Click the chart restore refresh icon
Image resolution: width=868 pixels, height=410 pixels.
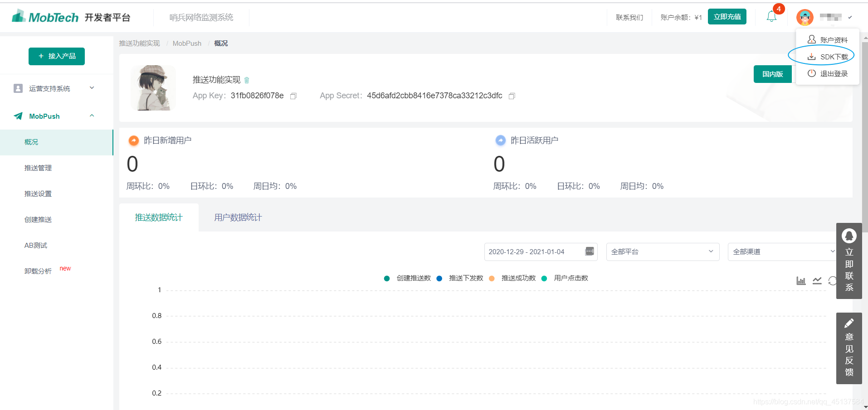[832, 281]
